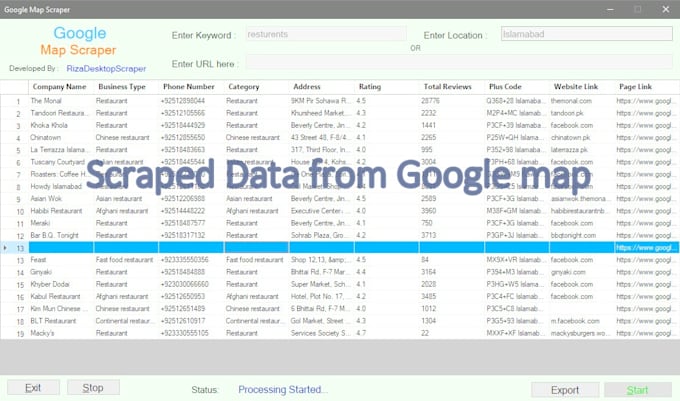Sort by the Address column header
The height and width of the screenshot is (401, 680).
click(x=322, y=87)
